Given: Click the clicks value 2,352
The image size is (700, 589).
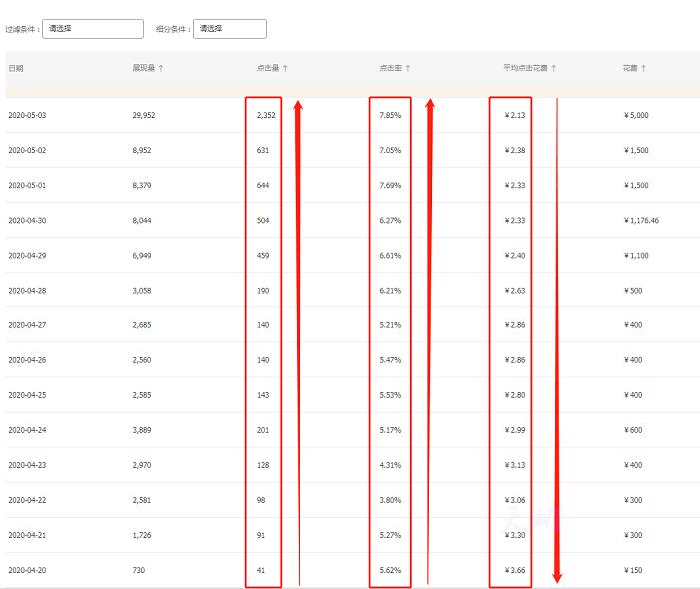Looking at the screenshot, I should (x=266, y=115).
